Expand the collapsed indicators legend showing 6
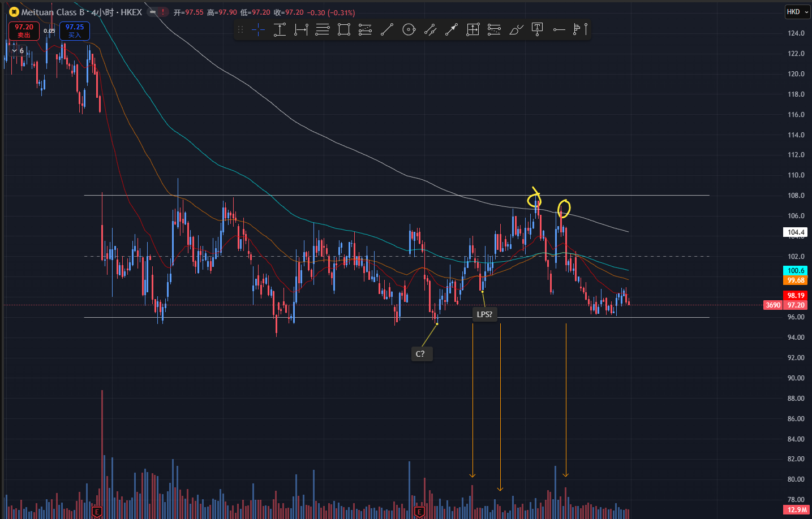The height and width of the screenshot is (519, 812). 18,51
